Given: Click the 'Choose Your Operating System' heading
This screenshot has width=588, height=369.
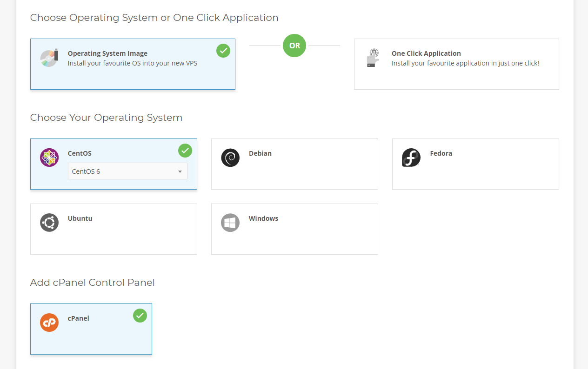Looking at the screenshot, I should pos(106,118).
